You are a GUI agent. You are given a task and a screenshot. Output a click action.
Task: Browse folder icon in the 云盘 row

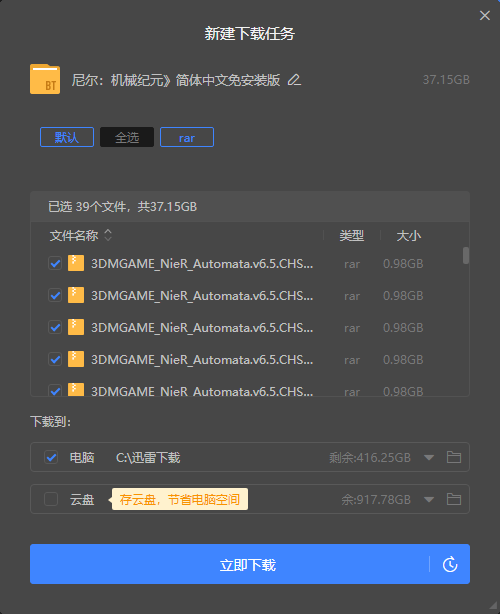pos(454,499)
